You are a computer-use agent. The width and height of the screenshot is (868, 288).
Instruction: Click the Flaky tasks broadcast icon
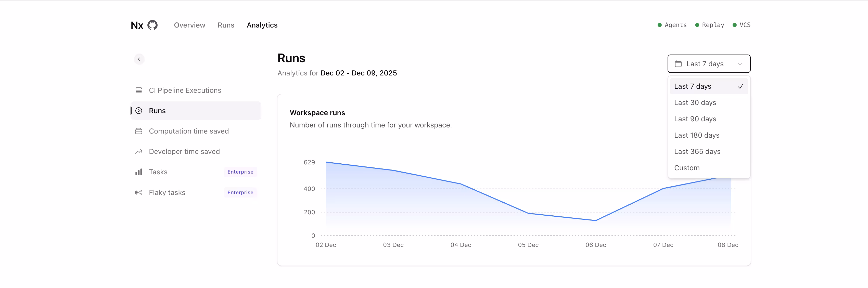tap(138, 192)
